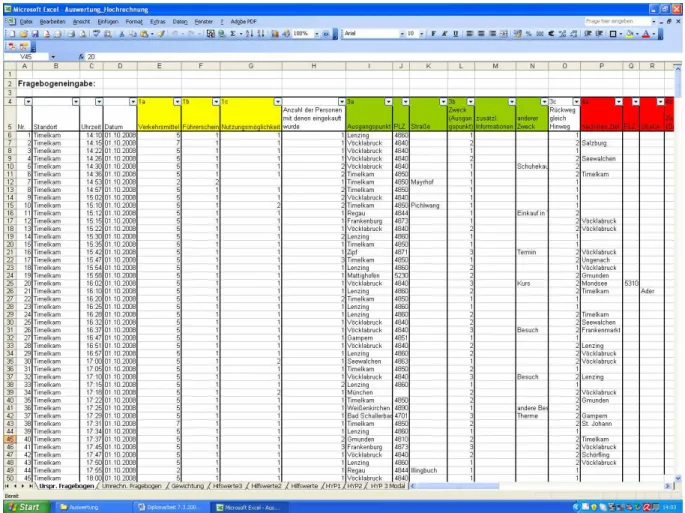Click the Open file folder icon
685x513 pixels.
[24, 34]
